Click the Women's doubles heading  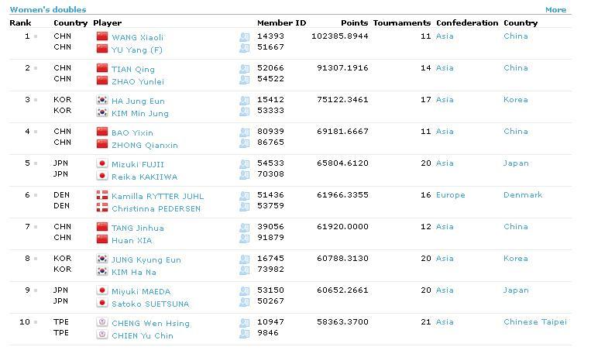[x=48, y=9]
